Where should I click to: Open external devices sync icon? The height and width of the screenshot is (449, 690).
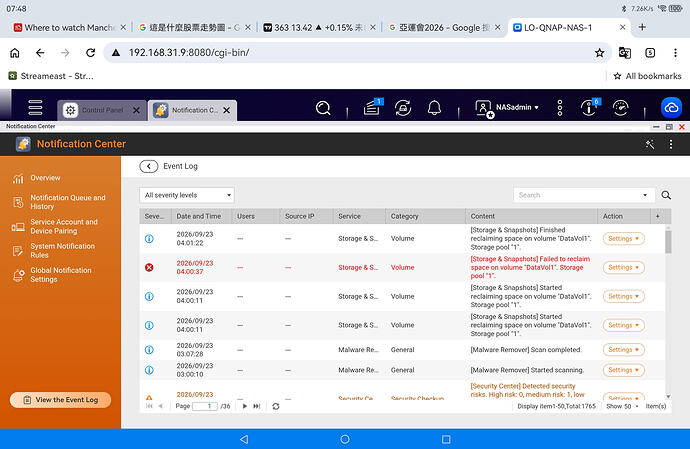[x=403, y=108]
